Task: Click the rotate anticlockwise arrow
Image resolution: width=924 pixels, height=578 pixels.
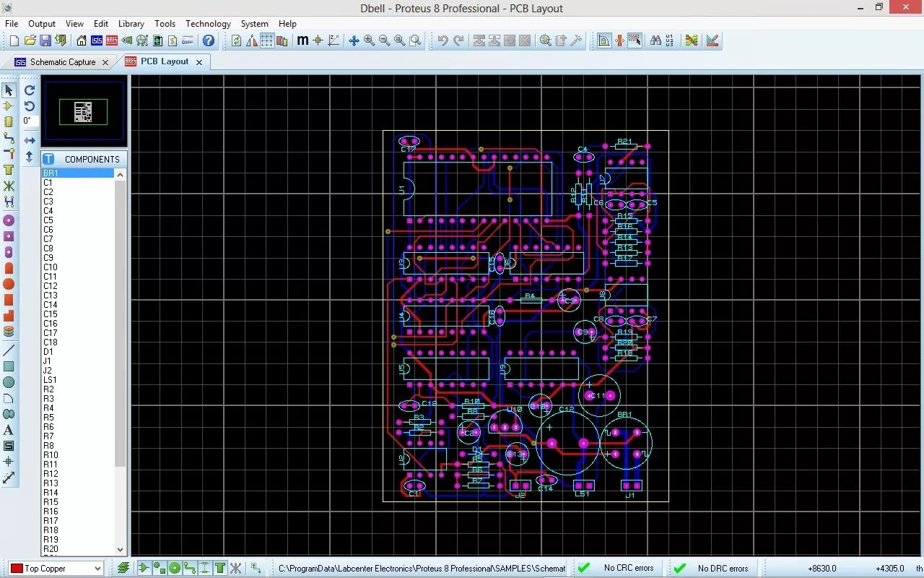Action: (30, 106)
